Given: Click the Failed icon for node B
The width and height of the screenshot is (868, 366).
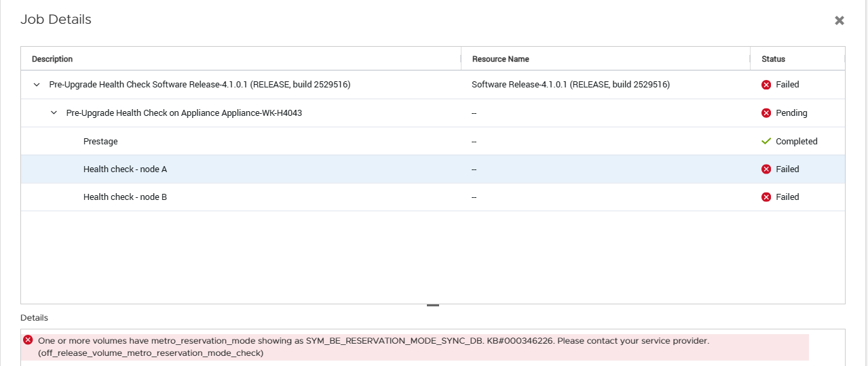Looking at the screenshot, I should [766, 197].
